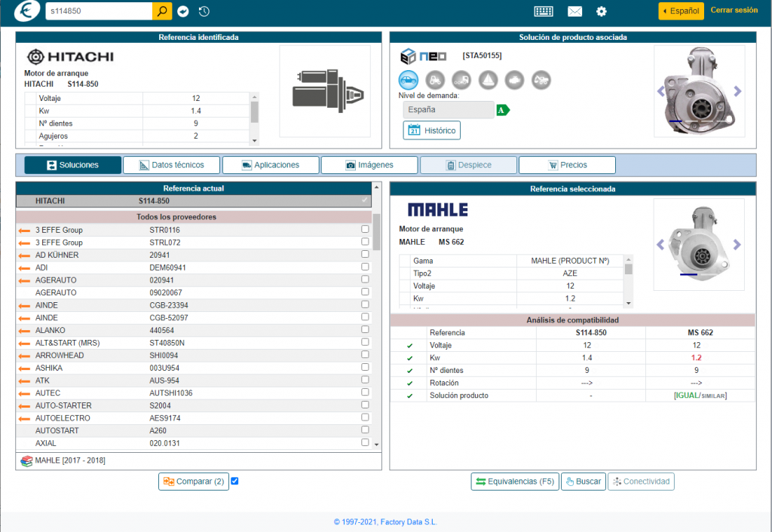
Task: Open the on-screen keyboard icon
Action: click(x=544, y=11)
